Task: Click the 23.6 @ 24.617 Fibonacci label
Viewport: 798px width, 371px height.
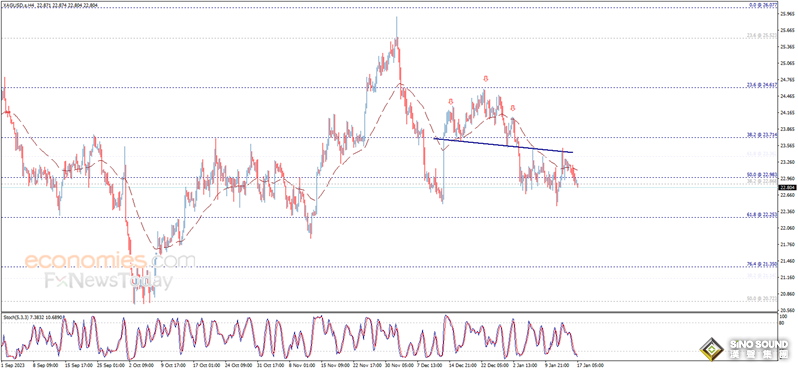Action: click(762, 85)
